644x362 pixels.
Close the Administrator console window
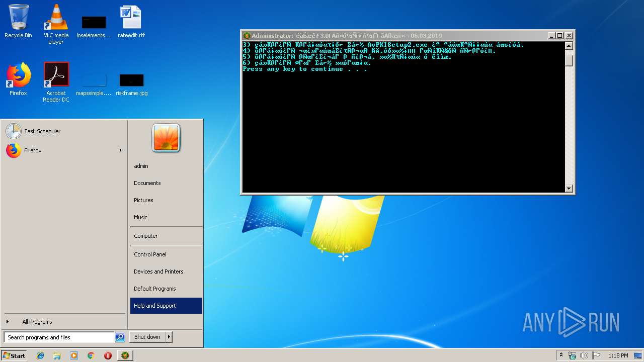[x=569, y=36]
